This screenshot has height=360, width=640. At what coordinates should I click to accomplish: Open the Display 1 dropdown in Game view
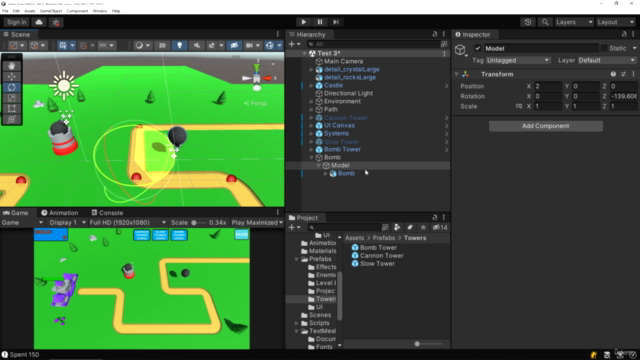click(67, 222)
